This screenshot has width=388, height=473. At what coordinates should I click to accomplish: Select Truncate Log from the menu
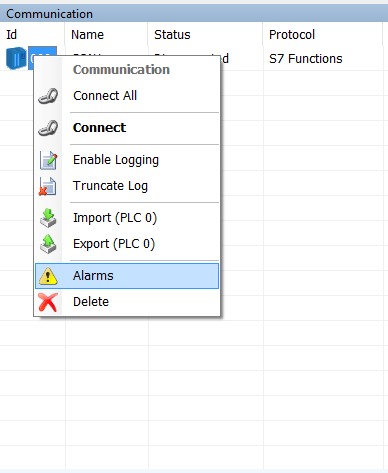coord(127,186)
